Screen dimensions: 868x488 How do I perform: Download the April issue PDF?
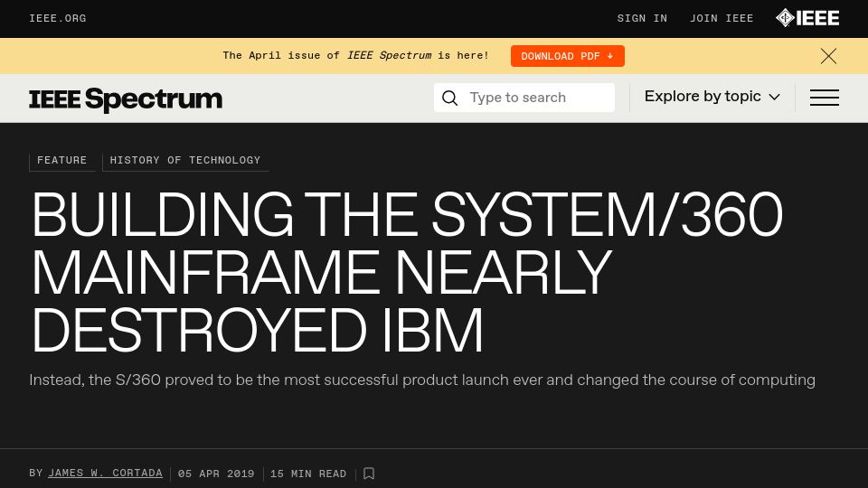click(x=568, y=56)
